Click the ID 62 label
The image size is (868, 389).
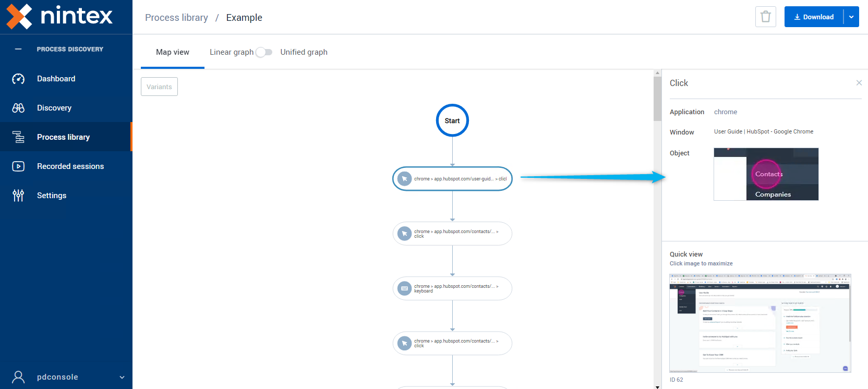677,380
